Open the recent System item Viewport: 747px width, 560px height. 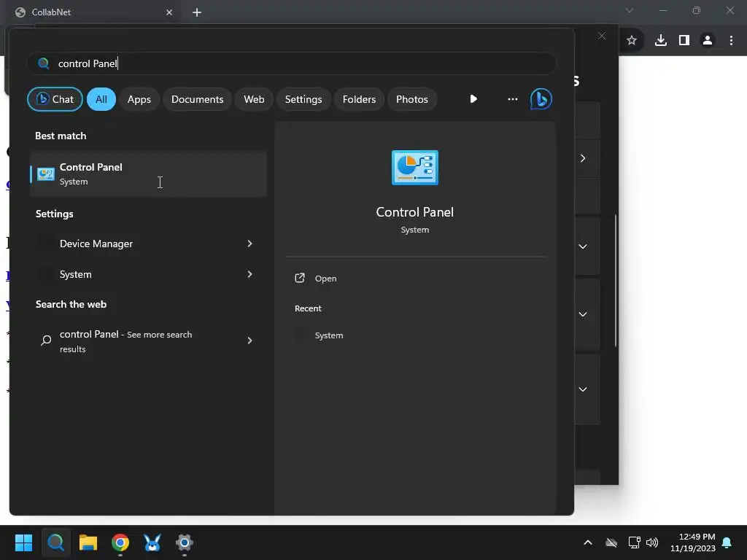[329, 335]
